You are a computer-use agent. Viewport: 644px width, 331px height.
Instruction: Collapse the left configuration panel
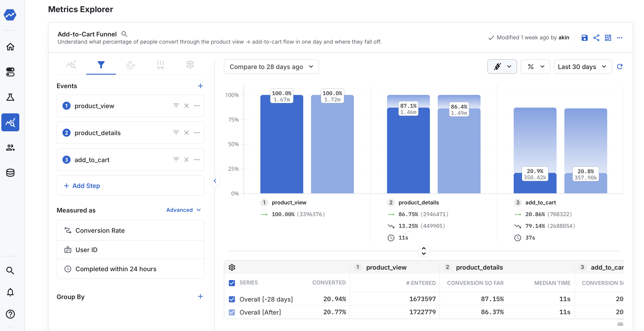(x=215, y=181)
